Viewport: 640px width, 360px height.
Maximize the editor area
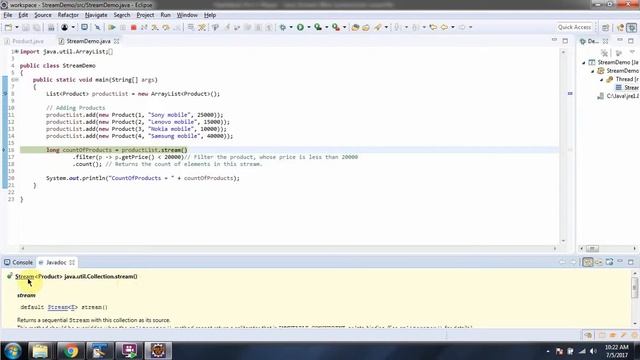[x=565, y=40]
